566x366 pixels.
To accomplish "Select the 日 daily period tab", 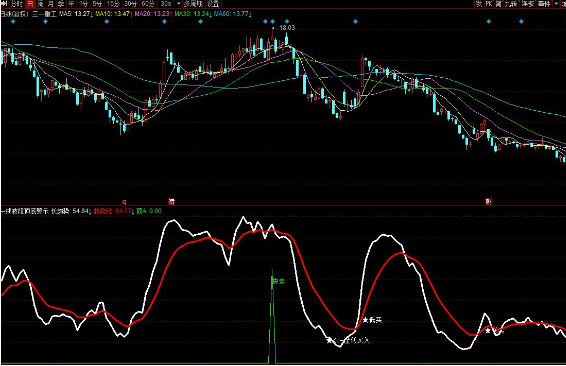I will point(30,4).
